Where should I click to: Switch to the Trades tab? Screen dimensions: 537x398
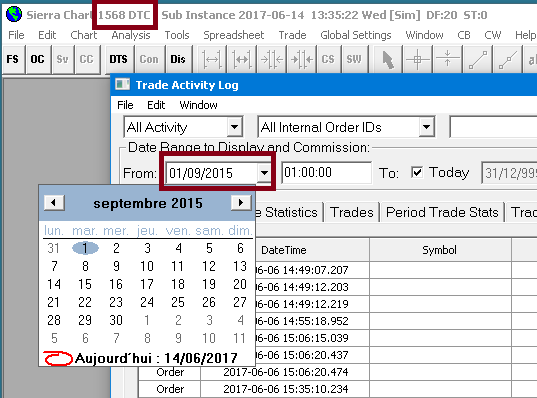352,212
